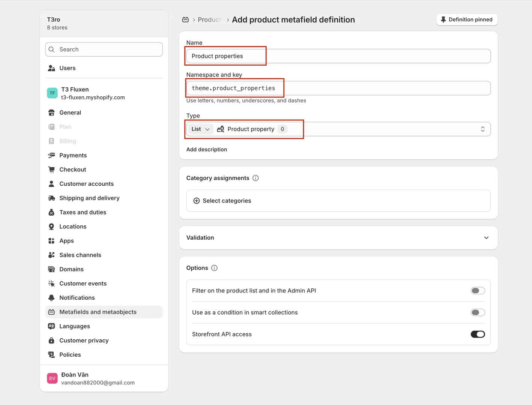Image resolution: width=532 pixels, height=405 pixels.
Task: Click the Options info icon
Action: point(214,268)
